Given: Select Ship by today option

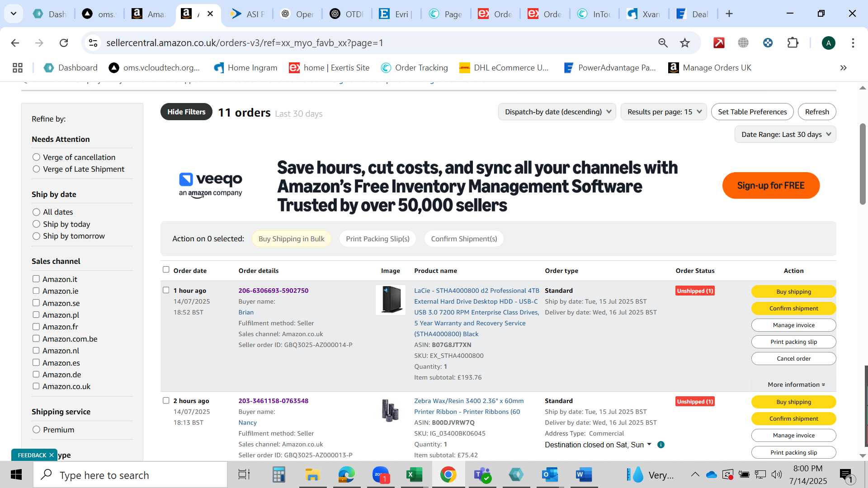Looking at the screenshot, I should [36, 224].
